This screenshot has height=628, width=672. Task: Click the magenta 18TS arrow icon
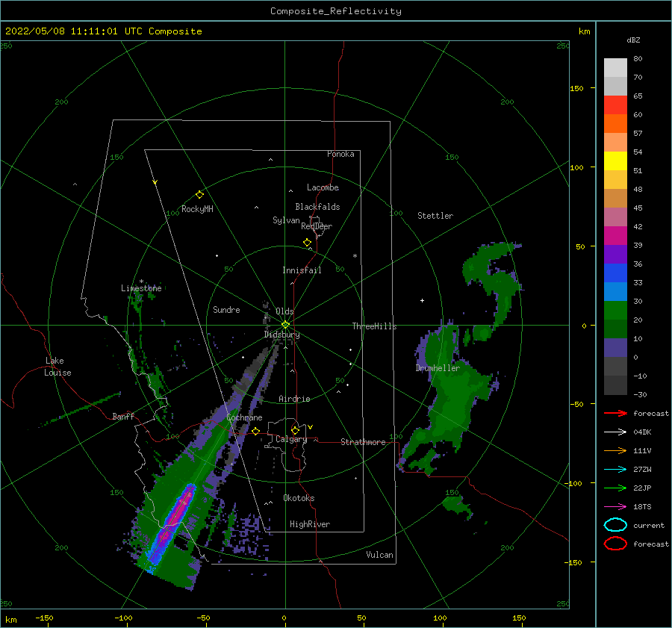[x=615, y=507]
